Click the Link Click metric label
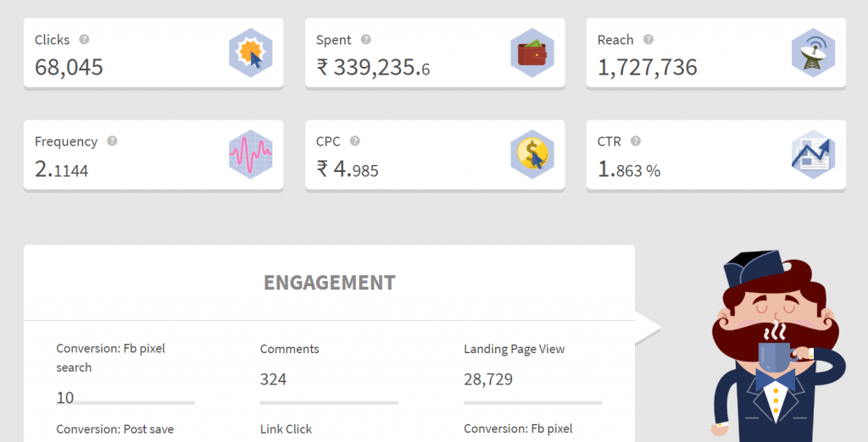 [x=287, y=429]
